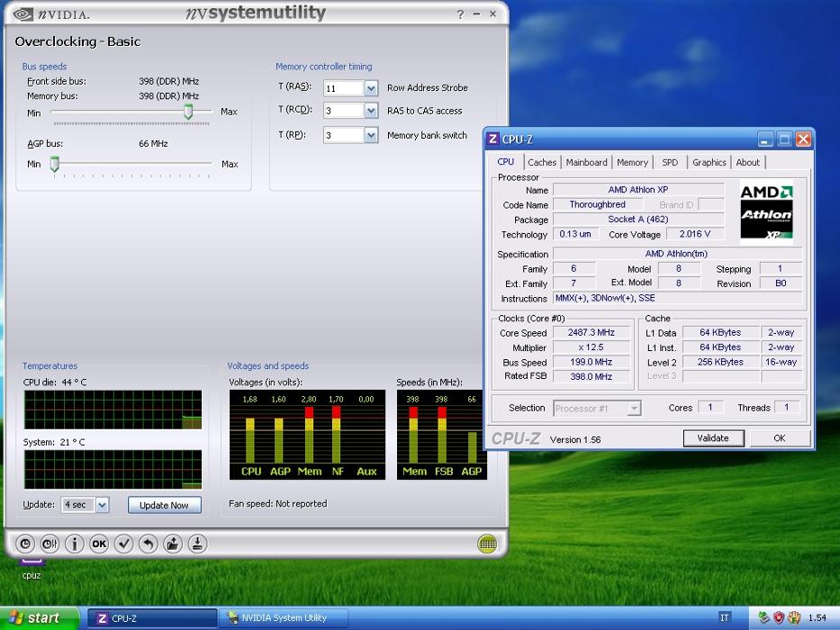
Task: Click the Core Speed value 2487.3 MHz
Action: tap(591, 333)
